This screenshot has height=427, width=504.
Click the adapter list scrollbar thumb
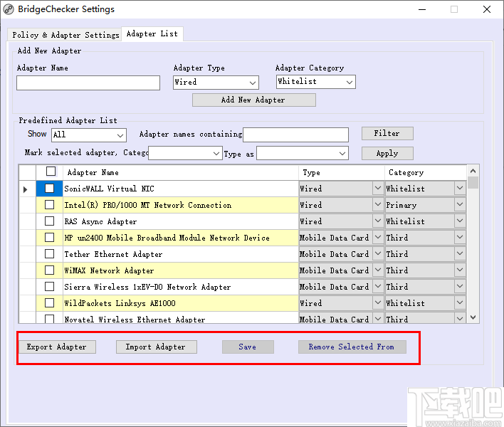pos(473,182)
